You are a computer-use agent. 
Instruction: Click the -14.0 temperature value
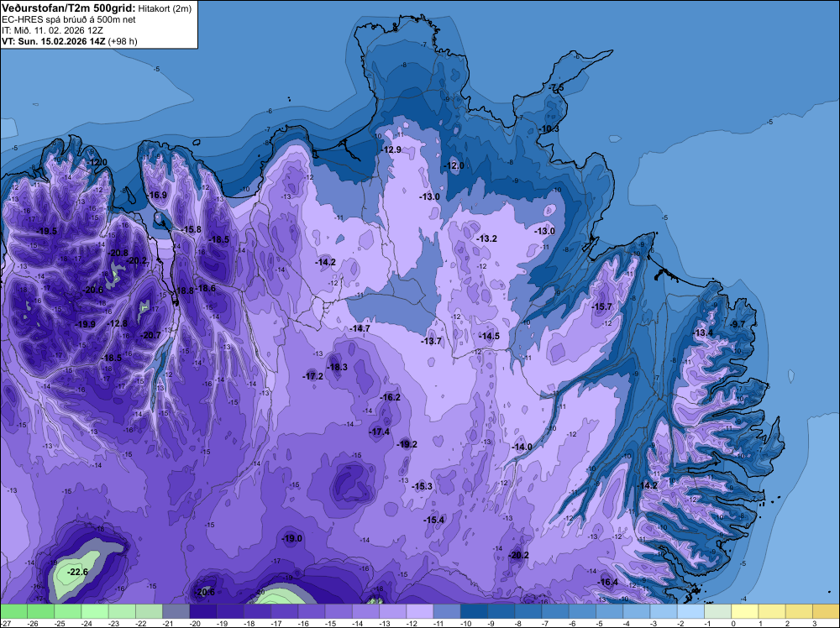(522, 447)
